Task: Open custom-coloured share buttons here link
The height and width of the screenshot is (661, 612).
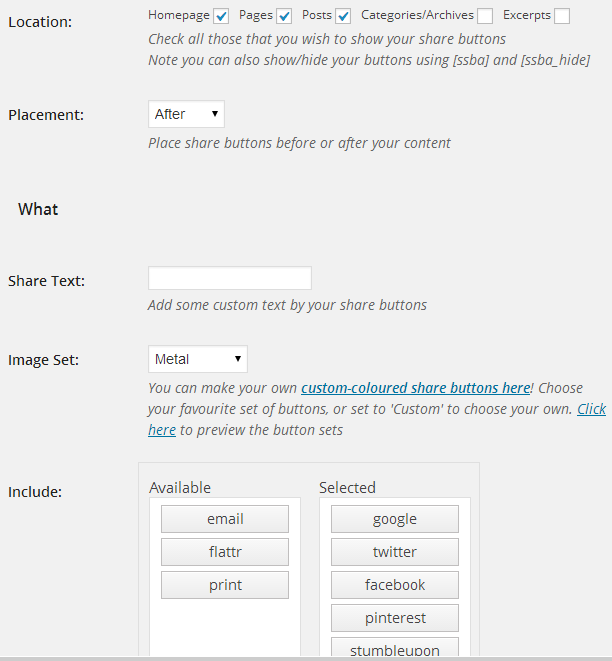Action: point(416,388)
